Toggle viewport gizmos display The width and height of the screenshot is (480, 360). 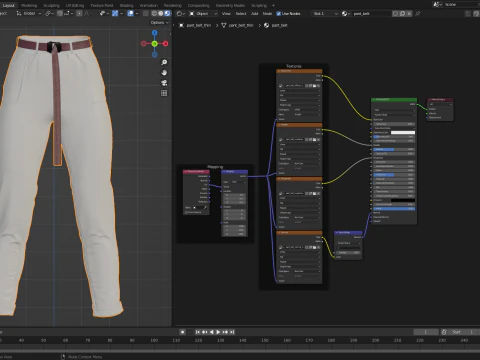point(115,13)
